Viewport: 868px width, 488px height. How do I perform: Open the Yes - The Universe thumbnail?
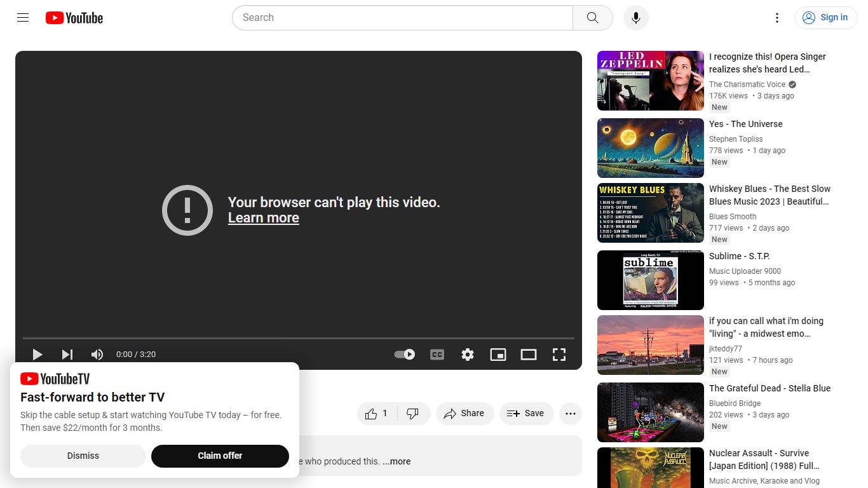pos(651,148)
